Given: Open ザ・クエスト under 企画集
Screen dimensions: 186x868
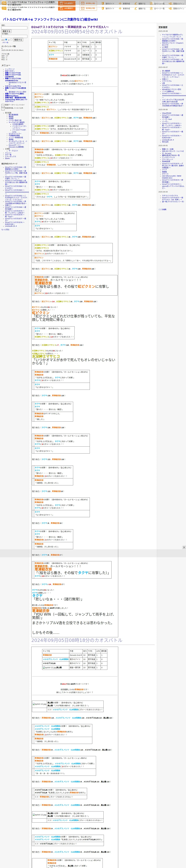Looking at the screenshot, I should [x=13, y=151].
